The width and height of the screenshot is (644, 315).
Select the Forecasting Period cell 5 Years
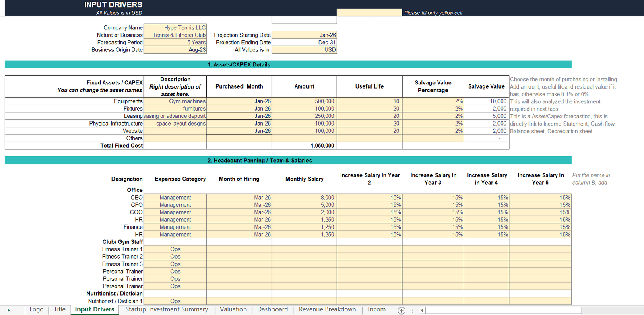175,43
